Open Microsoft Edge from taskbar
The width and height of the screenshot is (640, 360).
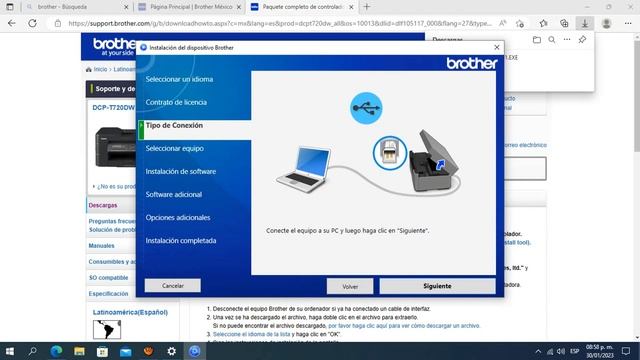click(x=56, y=351)
